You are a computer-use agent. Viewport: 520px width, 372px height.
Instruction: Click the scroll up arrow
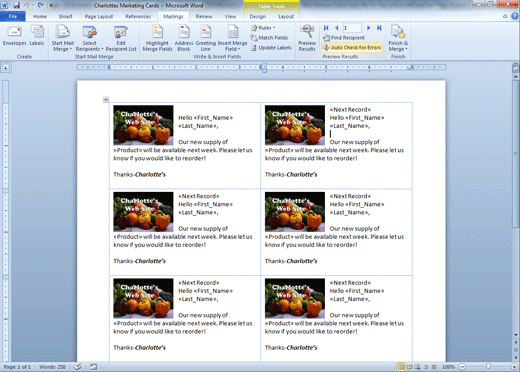point(516,76)
